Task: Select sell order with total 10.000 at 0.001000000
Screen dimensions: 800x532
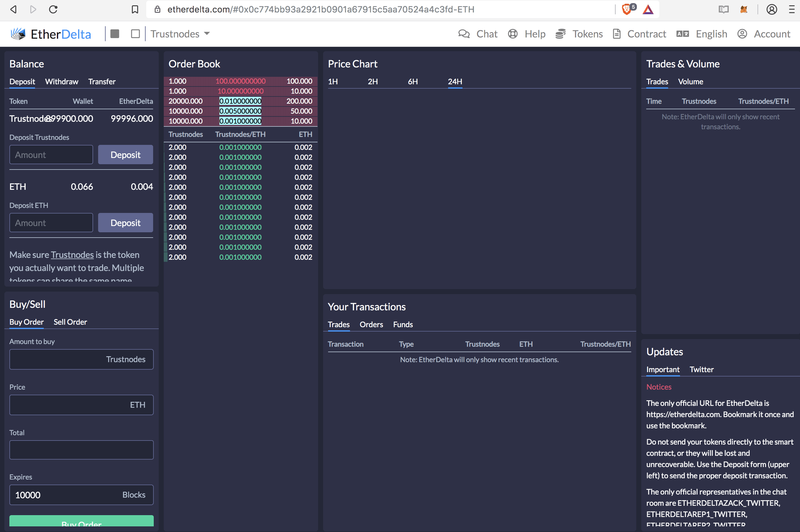Action: pos(240,121)
